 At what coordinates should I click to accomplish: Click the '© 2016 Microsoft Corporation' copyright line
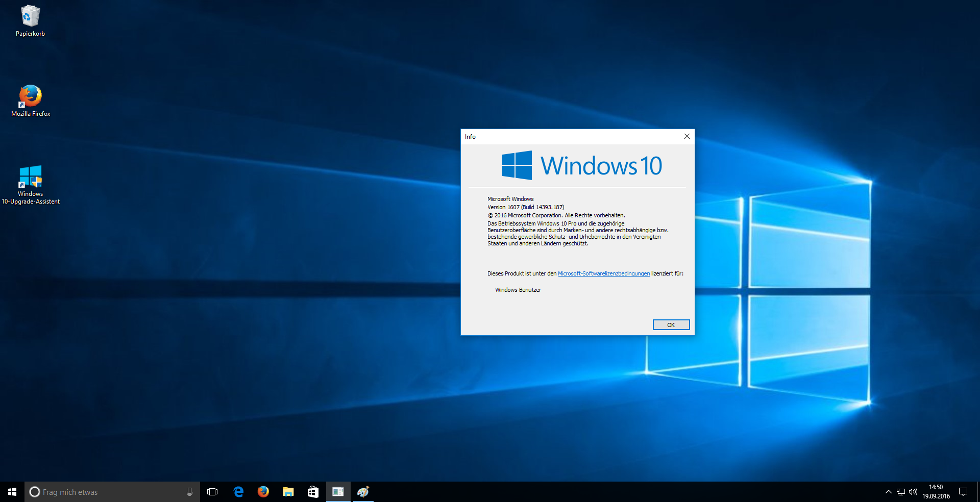click(556, 215)
